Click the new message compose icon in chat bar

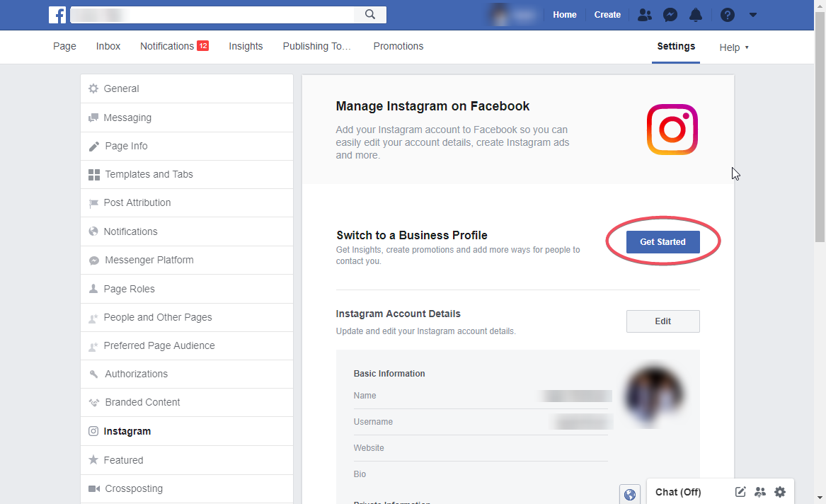pyautogui.click(x=740, y=492)
